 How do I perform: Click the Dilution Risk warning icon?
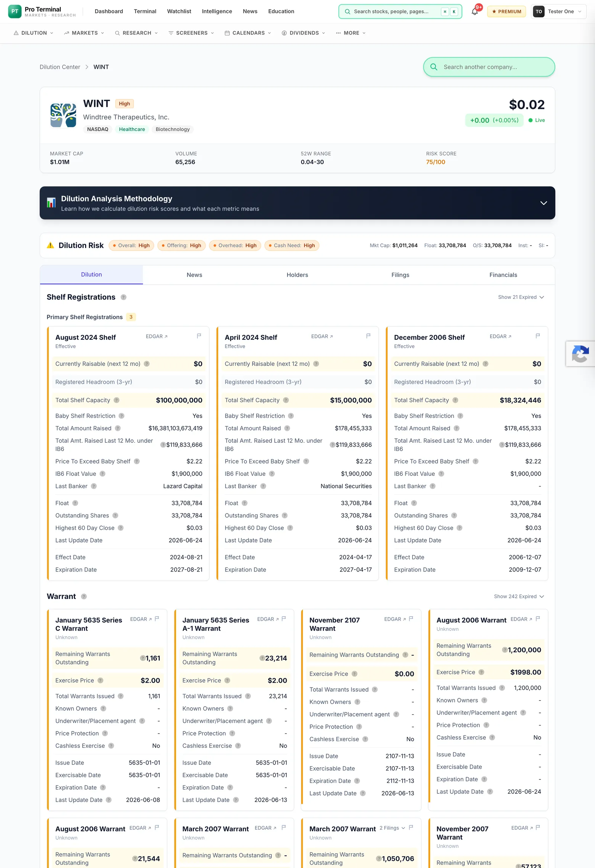51,246
